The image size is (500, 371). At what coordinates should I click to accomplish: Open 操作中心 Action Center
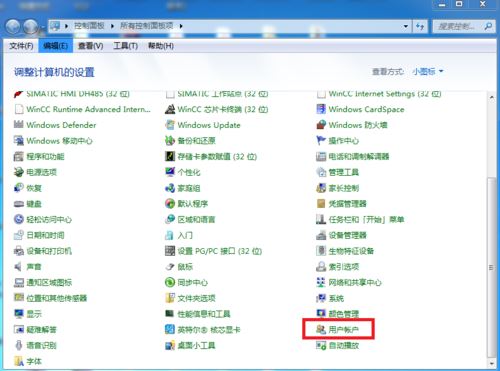[x=337, y=141]
